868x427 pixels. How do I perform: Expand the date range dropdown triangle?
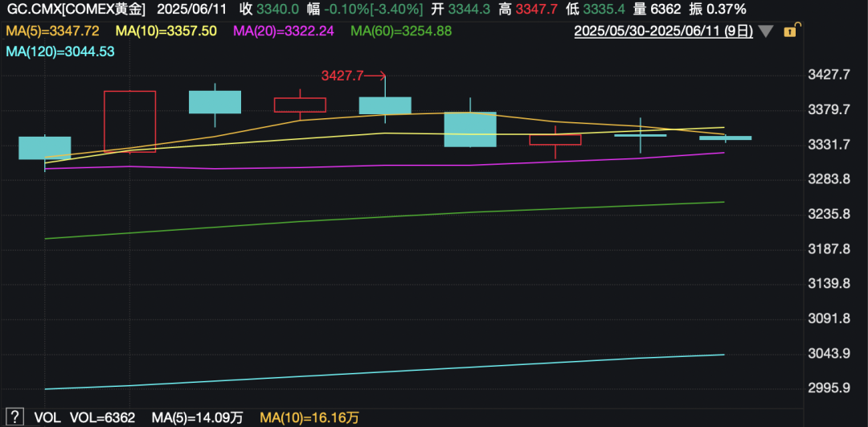tap(766, 32)
